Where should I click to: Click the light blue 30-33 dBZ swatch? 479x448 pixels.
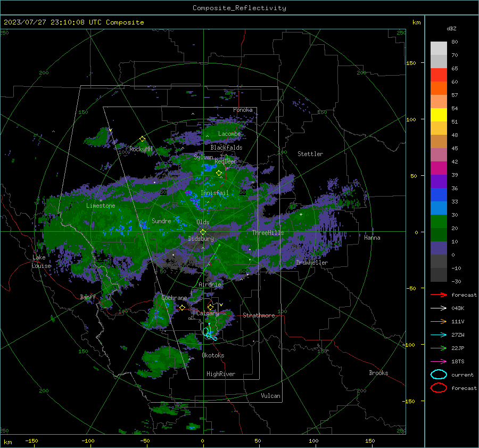click(x=439, y=208)
